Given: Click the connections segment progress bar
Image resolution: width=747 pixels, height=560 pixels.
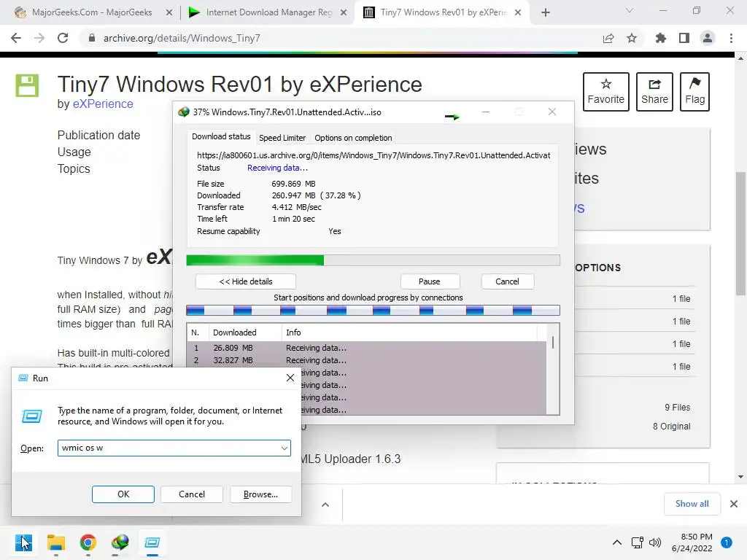Looking at the screenshot, I should 373,311.
